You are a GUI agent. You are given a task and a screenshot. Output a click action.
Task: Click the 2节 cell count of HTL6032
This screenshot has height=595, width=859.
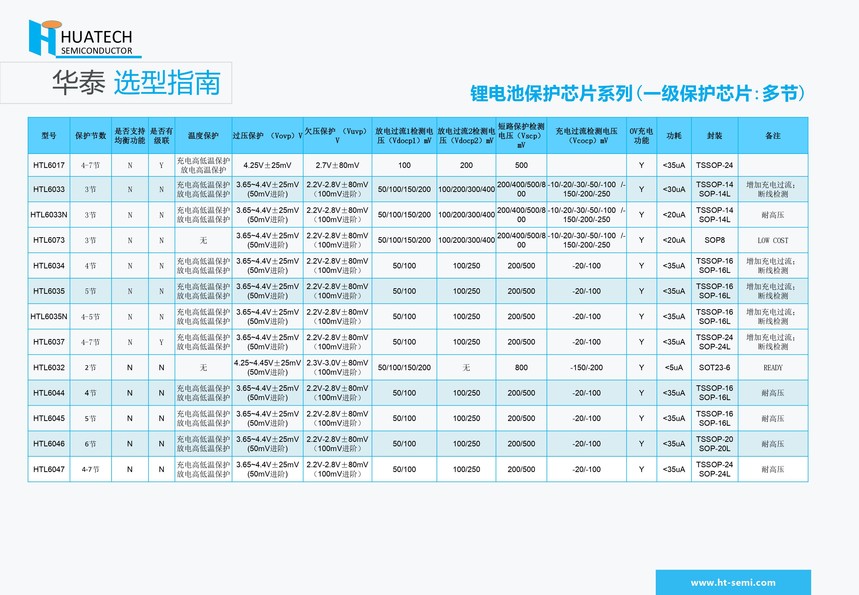point(90,368)
